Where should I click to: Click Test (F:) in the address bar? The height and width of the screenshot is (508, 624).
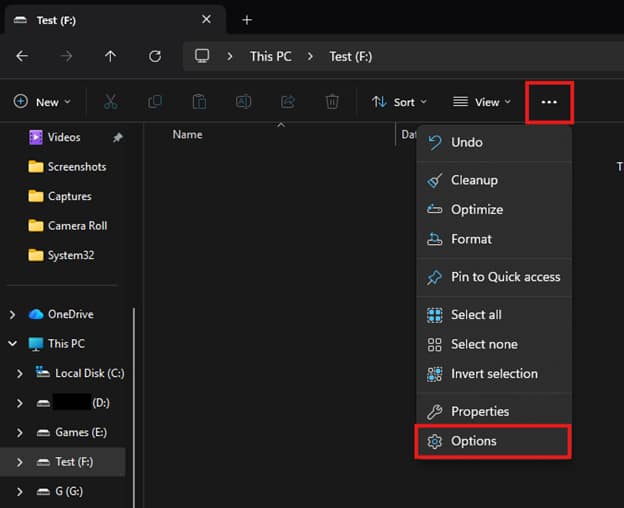(351, 56)
